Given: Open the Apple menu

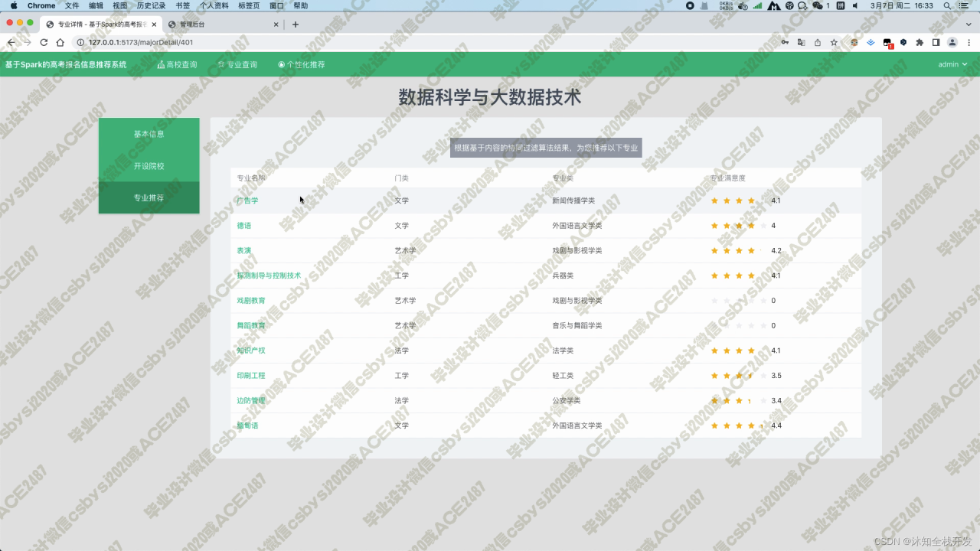Looking at the screenshot, I should click(13, 5).
